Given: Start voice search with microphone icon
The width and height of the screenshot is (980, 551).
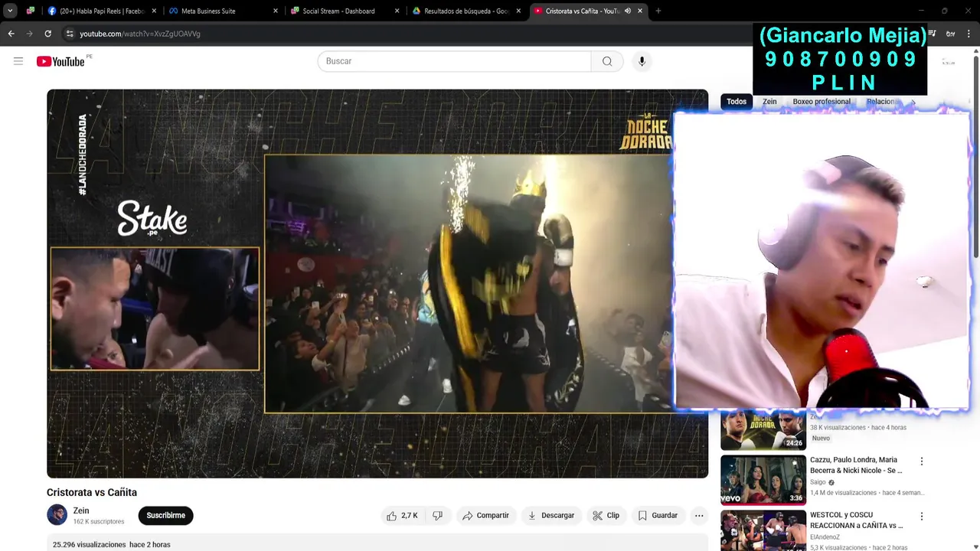Looking at the screenshot, I should [642, 61].
